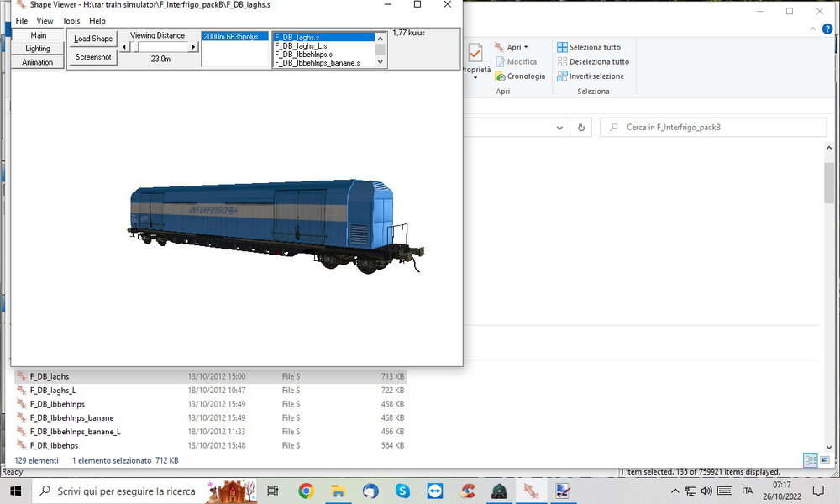Image resolution: width=840 pixels, height=504 pixels.
Task: Click Inverti selezione in Explorer ribbon
Action: point(591,76)
